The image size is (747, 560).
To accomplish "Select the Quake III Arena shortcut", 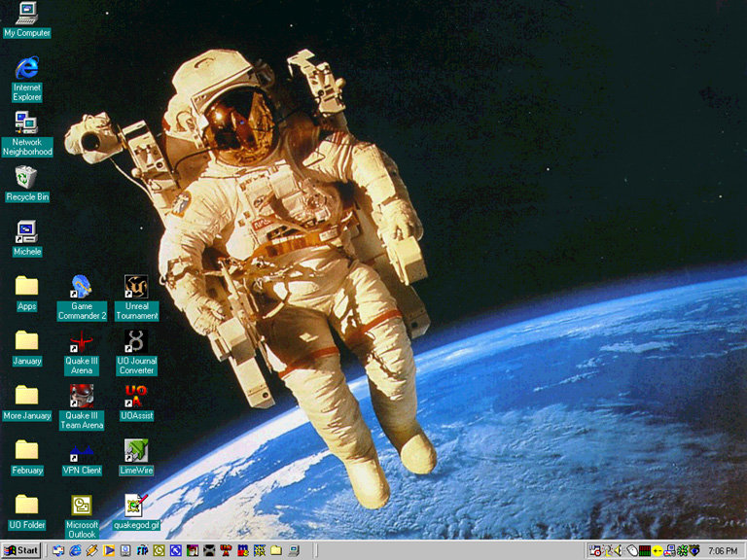I will click(x=82, y=352).
